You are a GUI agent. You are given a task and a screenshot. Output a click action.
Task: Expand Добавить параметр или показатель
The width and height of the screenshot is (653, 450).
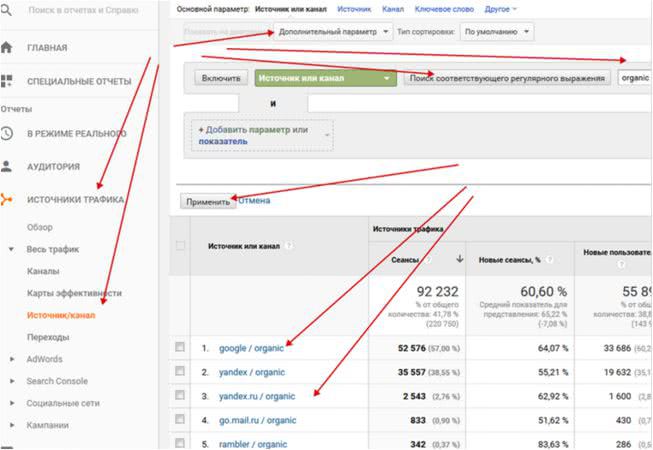(262, 135)
